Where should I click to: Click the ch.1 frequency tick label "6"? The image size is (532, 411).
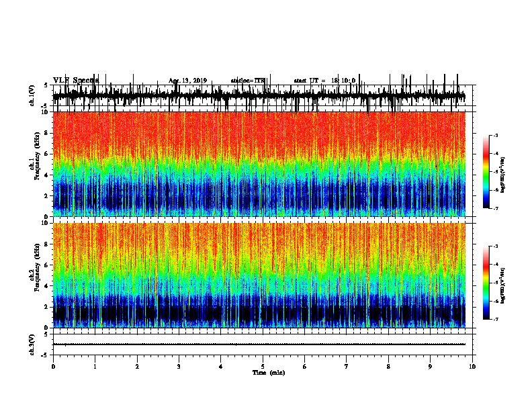pos(47,154)
